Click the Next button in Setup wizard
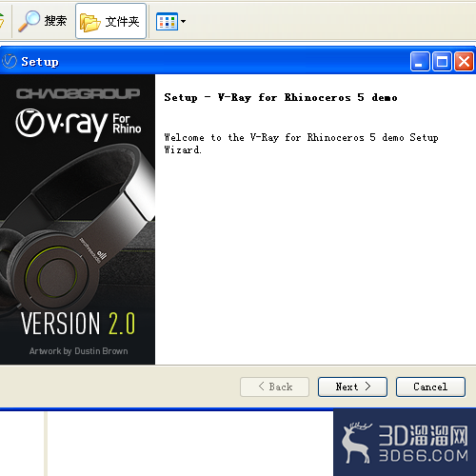This screenshot has width=476, height=476. (352, 387)
